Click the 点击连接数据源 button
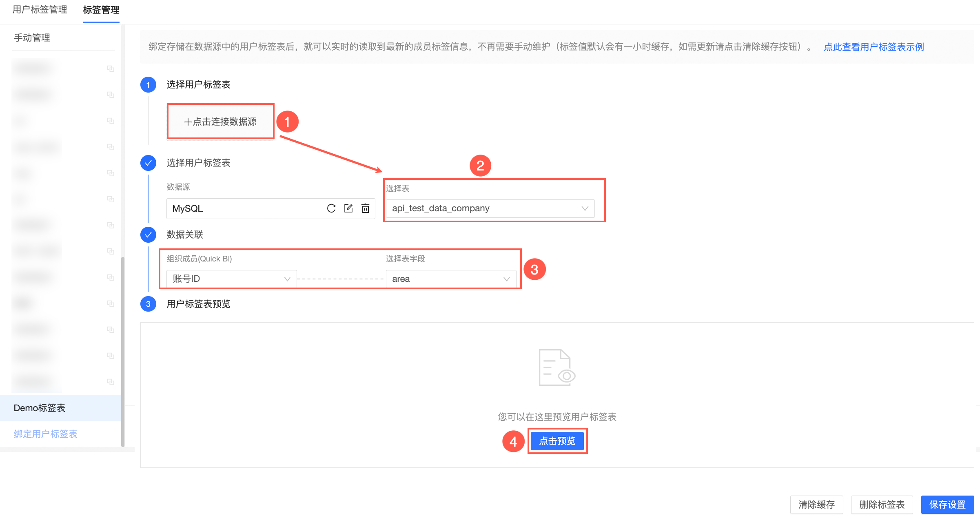This screenshot has height=518, width=980. (x=220, y=121)
